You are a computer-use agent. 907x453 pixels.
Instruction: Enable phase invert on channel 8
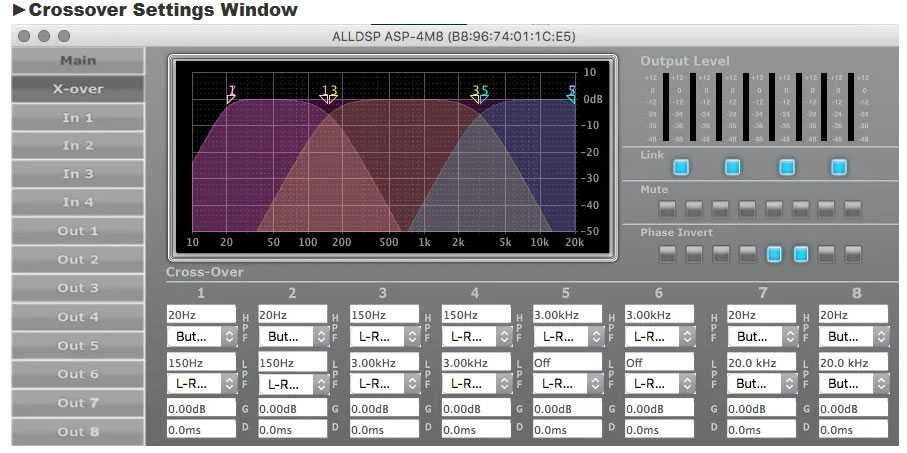853,254
